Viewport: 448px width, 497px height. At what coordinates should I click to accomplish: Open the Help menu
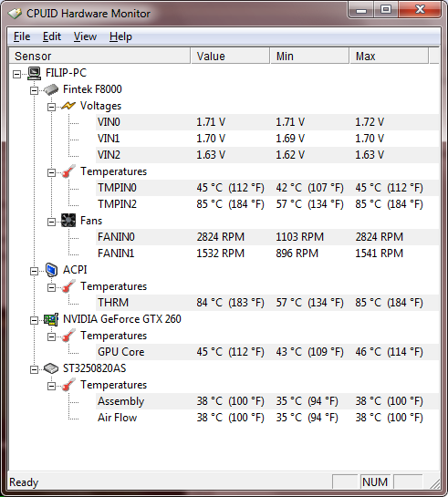point(120,36)
